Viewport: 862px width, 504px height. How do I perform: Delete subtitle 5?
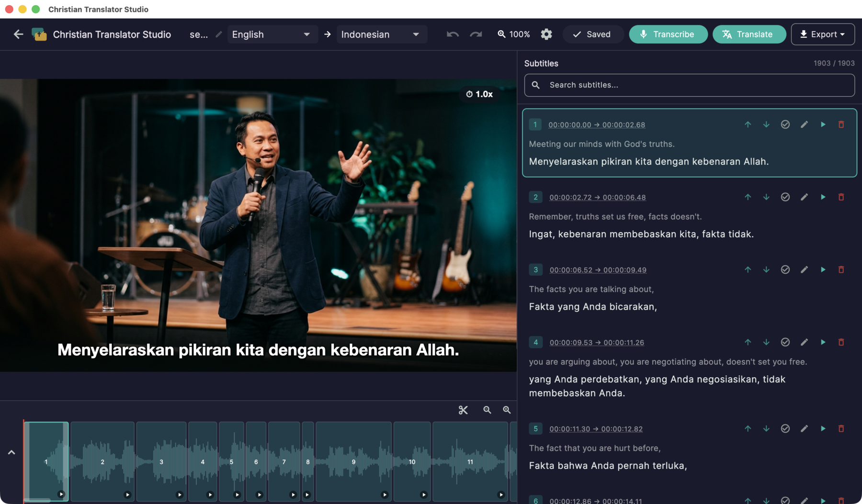click(841, 429)
